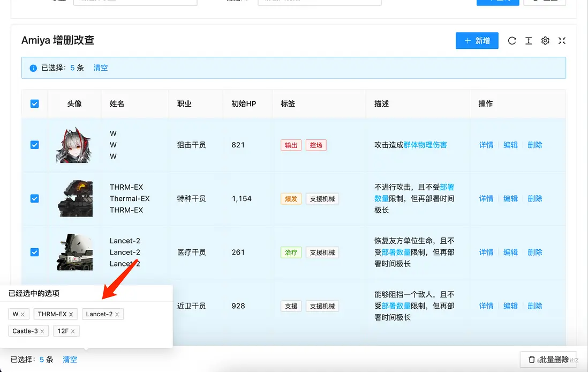
Task: Click 删除 for the W row
Action: 535,145
